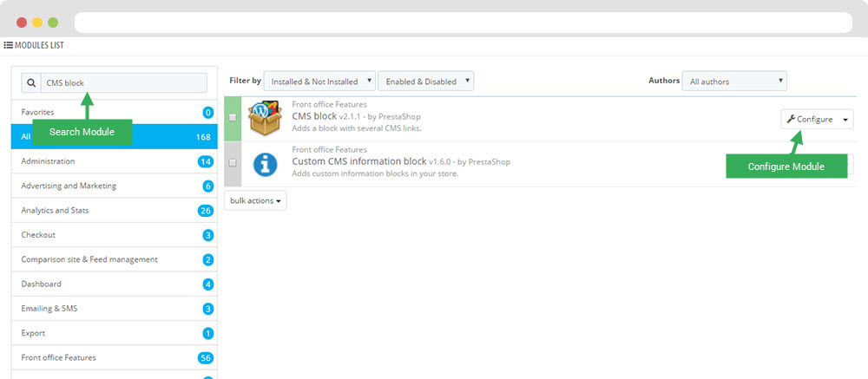
Task: Open the Enabled & Disabled filter dropdown
Action: click(x=425, y=82)
